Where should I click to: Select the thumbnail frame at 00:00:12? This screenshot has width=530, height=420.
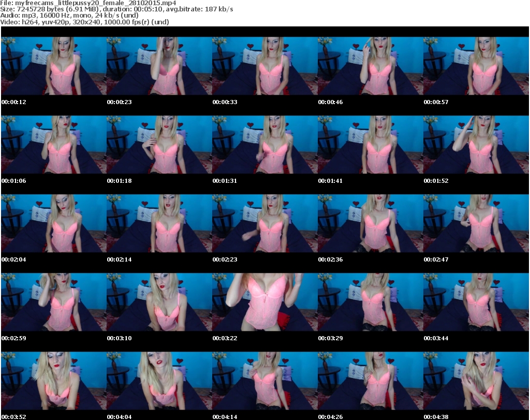tap(54, 66)
